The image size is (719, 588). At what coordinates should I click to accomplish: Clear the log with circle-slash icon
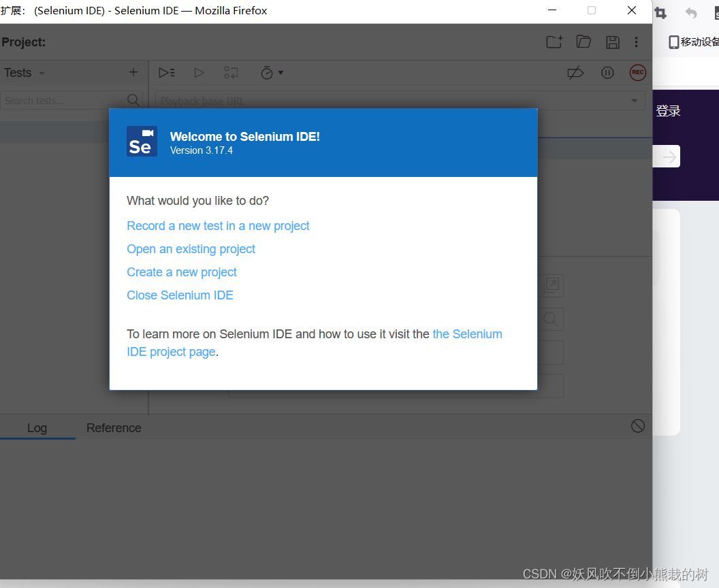[638, 426]
